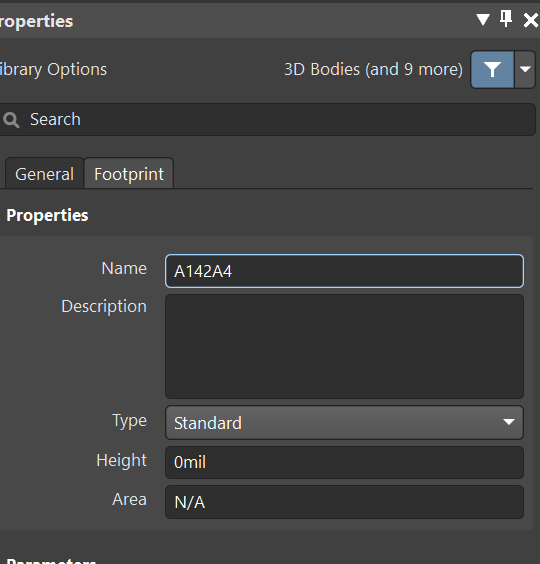Pin the Properties panel with pushpin
This screenshot has width=540, height=564.
[x=506, y=19]
